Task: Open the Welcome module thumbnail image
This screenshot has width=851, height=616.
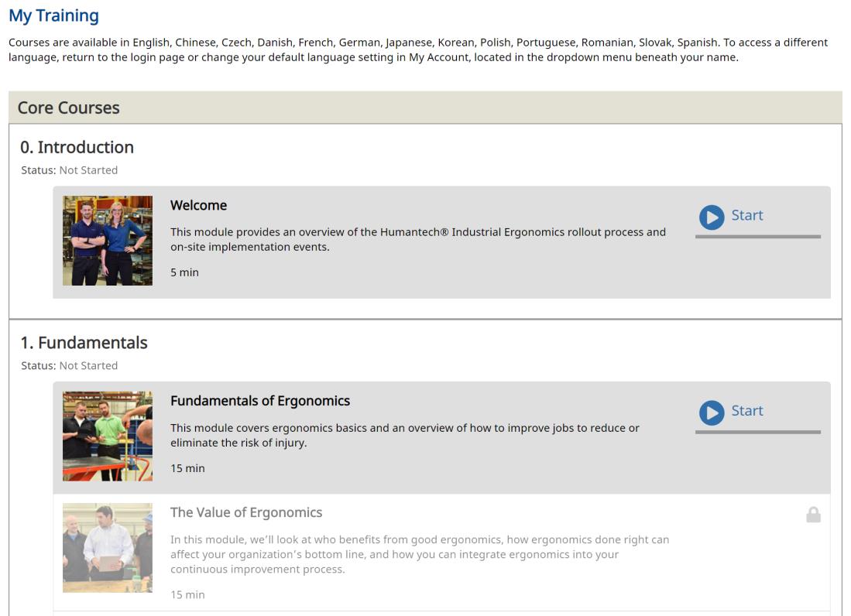Action: [x=108, y=240]
